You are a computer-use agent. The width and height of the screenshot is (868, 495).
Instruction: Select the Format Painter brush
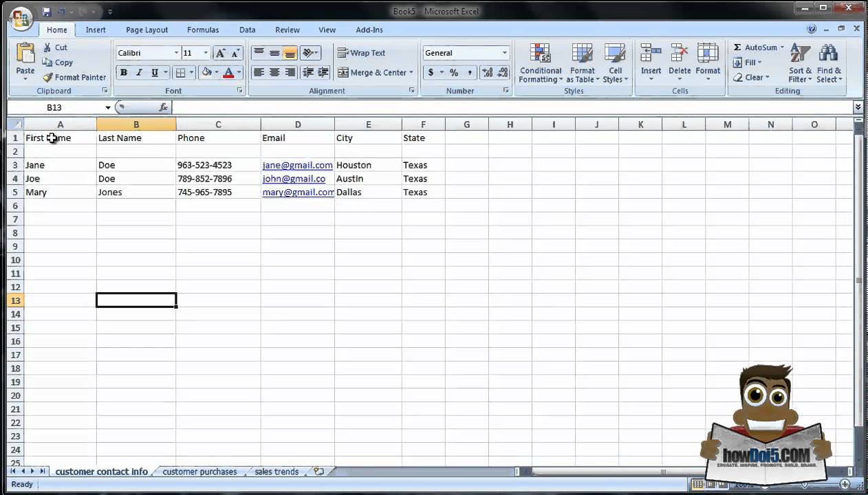[x=47, y=77]
